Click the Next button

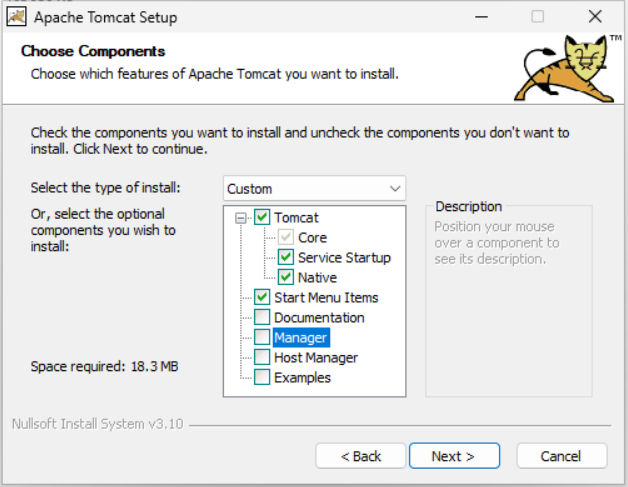[452, 456]
